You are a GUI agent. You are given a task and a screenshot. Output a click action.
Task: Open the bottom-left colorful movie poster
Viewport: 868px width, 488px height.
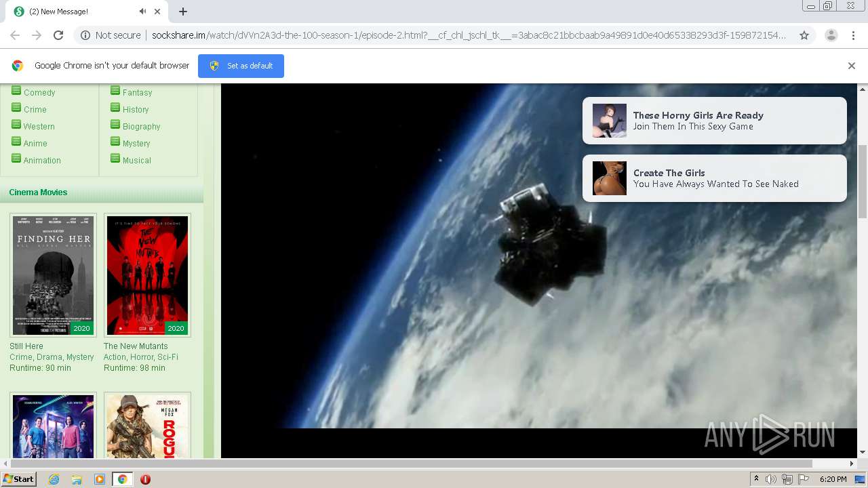53,426
